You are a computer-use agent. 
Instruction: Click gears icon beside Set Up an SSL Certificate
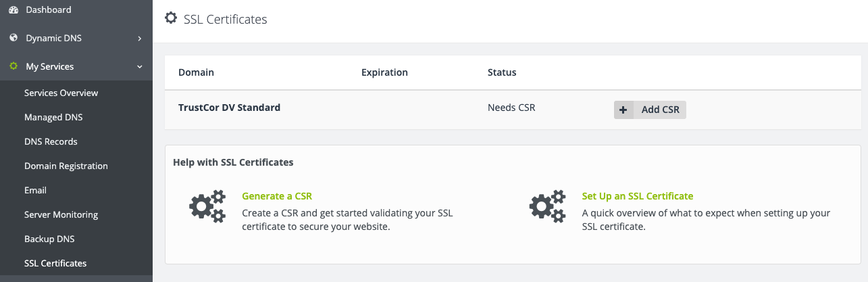tap(547, 207)
